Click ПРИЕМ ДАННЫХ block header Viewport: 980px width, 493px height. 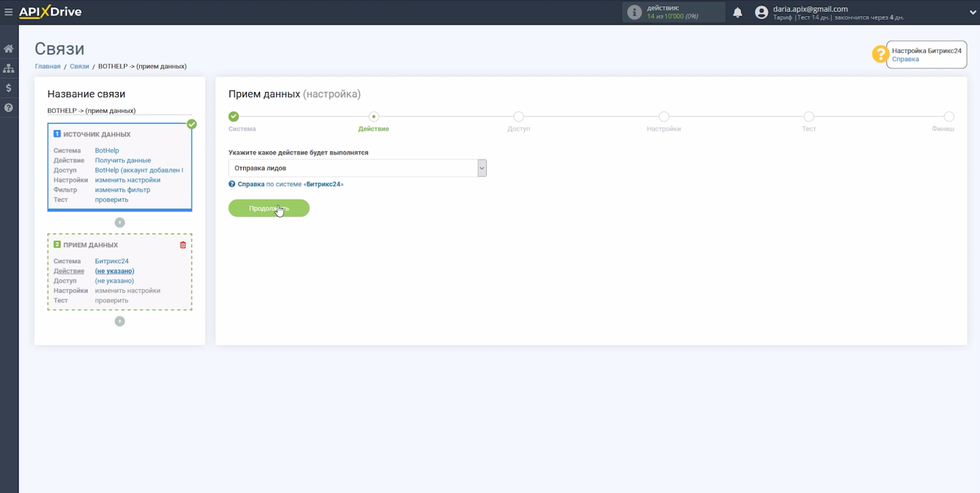click(x=91, y=245)
